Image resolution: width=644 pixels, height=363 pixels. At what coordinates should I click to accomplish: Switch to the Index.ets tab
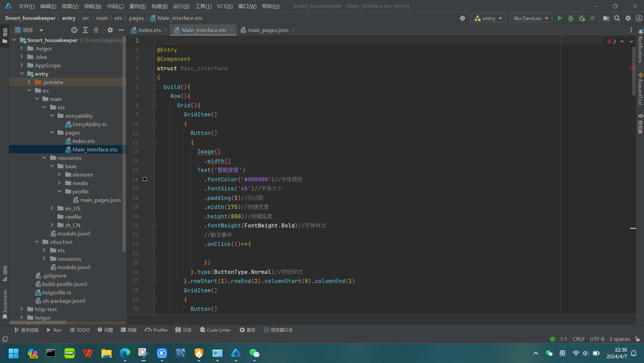click(150, 30)
